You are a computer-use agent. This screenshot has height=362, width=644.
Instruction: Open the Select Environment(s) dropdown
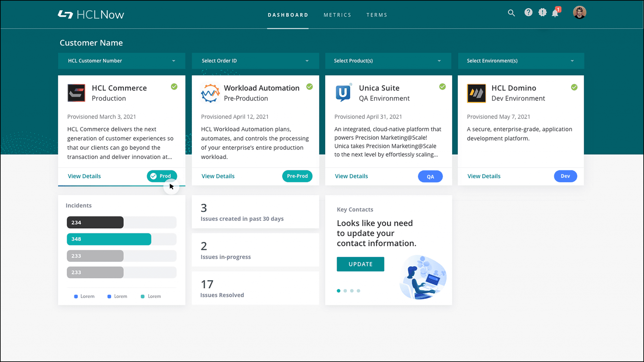pyautogui.click(x=521, y=61)
